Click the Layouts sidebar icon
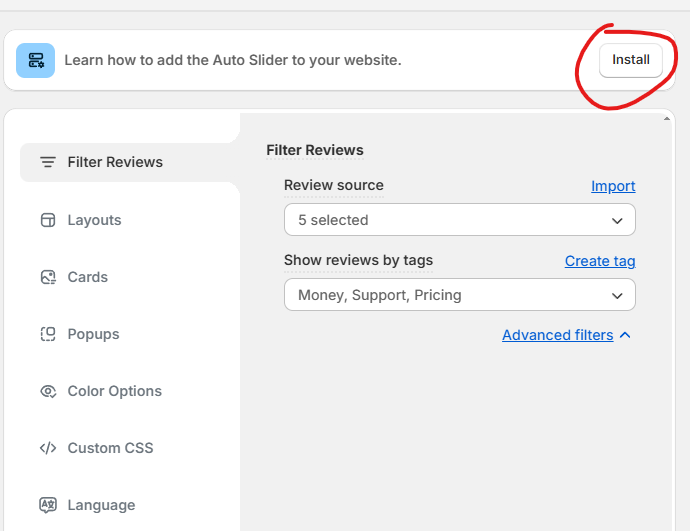Viewport: 690px width, 531px height. coord(47,220)
